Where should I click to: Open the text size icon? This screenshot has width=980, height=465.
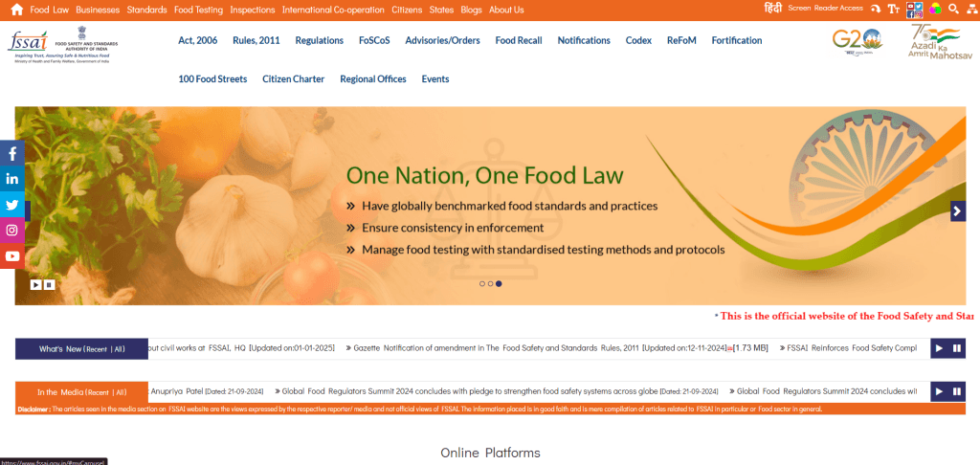coord(894,9)
